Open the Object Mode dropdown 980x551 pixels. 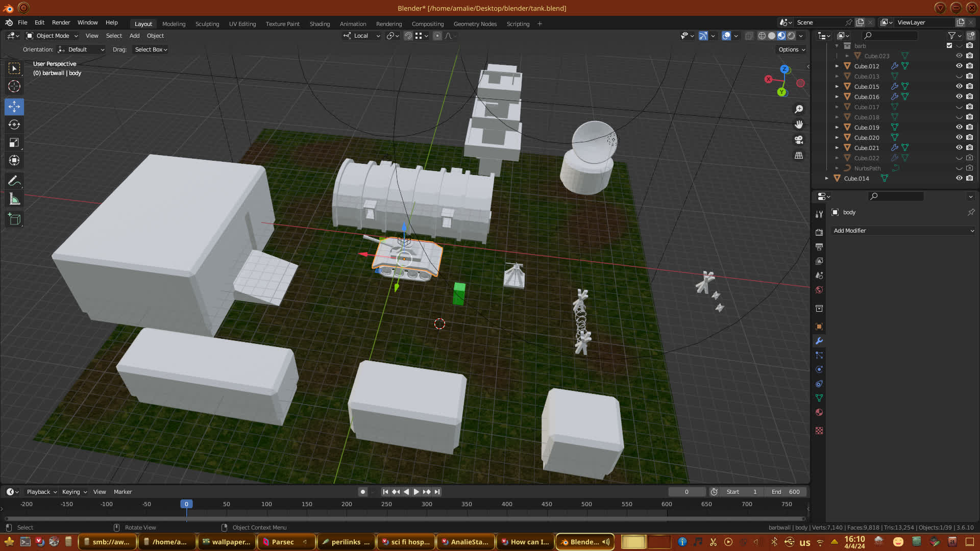[52, 36]
